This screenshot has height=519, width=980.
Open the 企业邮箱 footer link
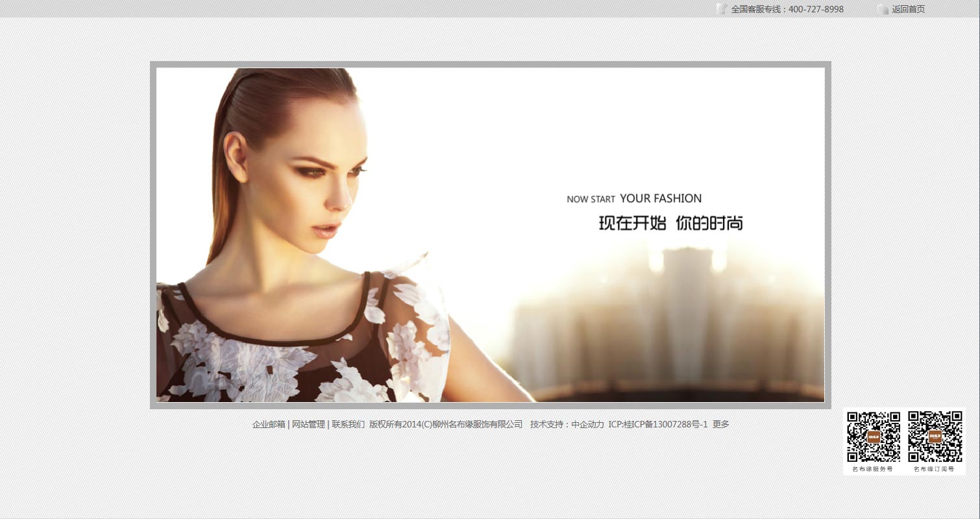(x=269, y=424)
